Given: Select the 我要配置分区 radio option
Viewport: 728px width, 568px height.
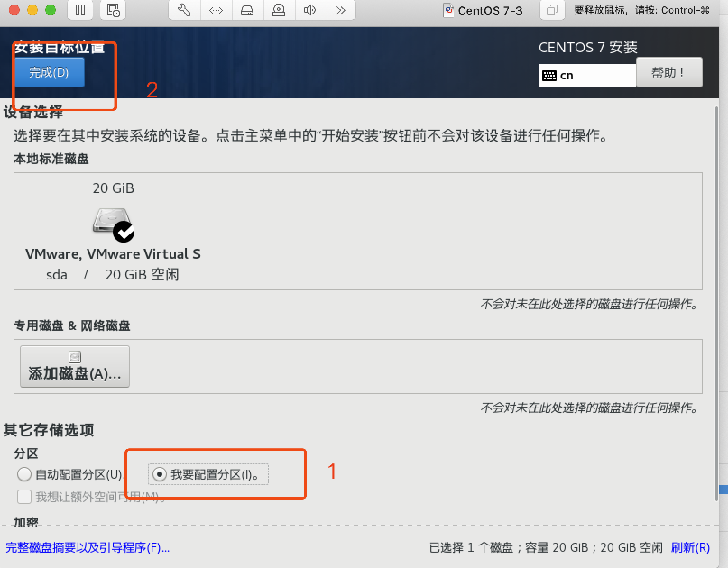Looking at the screenshot, I should [159, 474].
